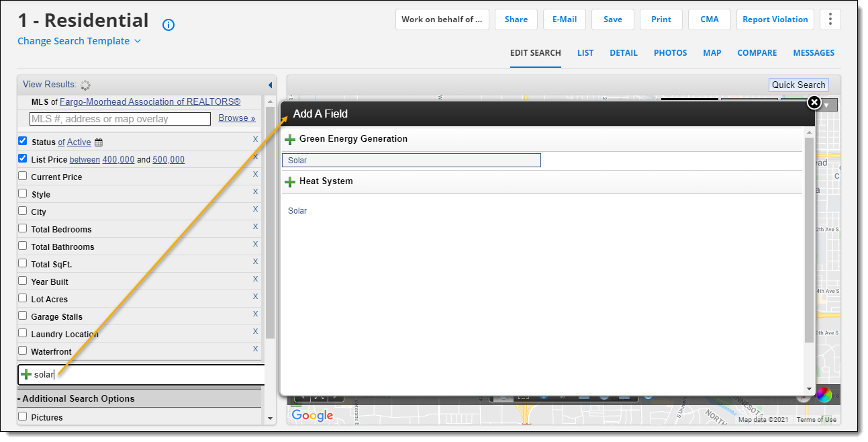Remove the Current Price field with X
The width and height of the screenshot is (868, 442).
click(x=255, y=175)
